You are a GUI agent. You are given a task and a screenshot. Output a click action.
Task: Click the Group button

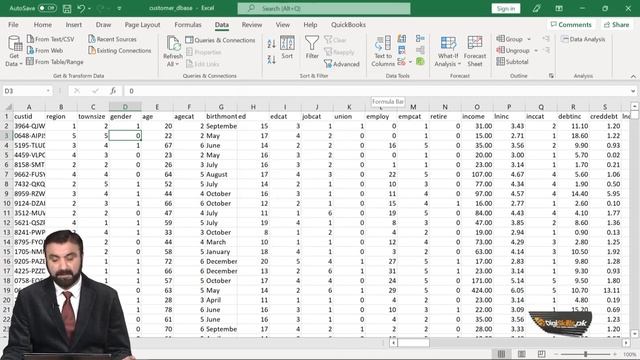click(509, 39)
